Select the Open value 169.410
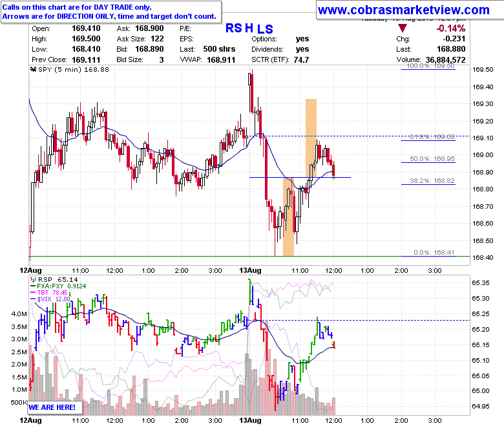The height and width of the screenshot is (426, 504). [86, 28]
